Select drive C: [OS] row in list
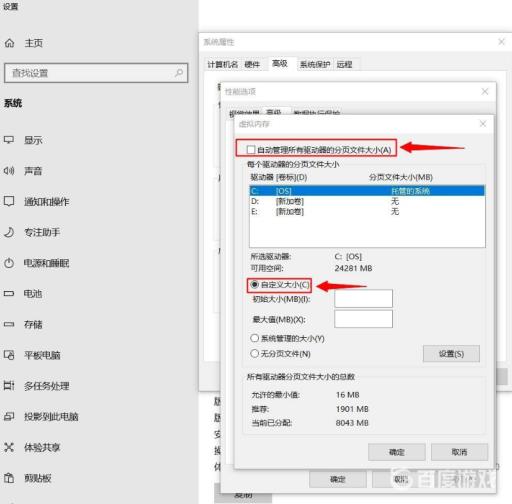Screen dimensions: 512x504 pos(367,191)
